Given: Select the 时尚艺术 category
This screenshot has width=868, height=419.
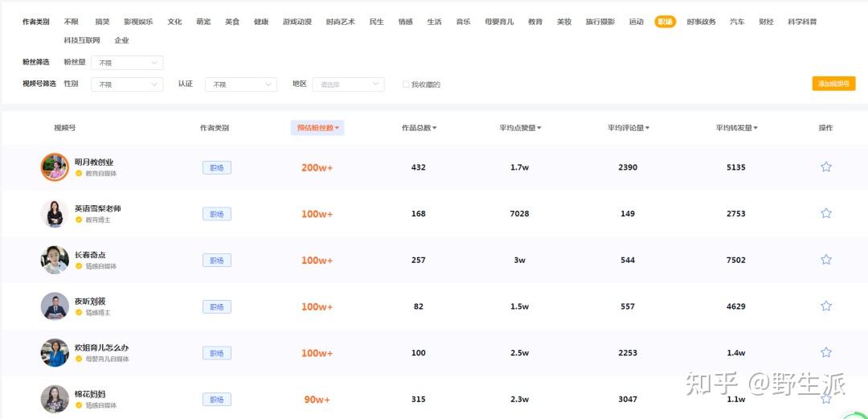Looking at the screenshot, I should click(341, 23).
